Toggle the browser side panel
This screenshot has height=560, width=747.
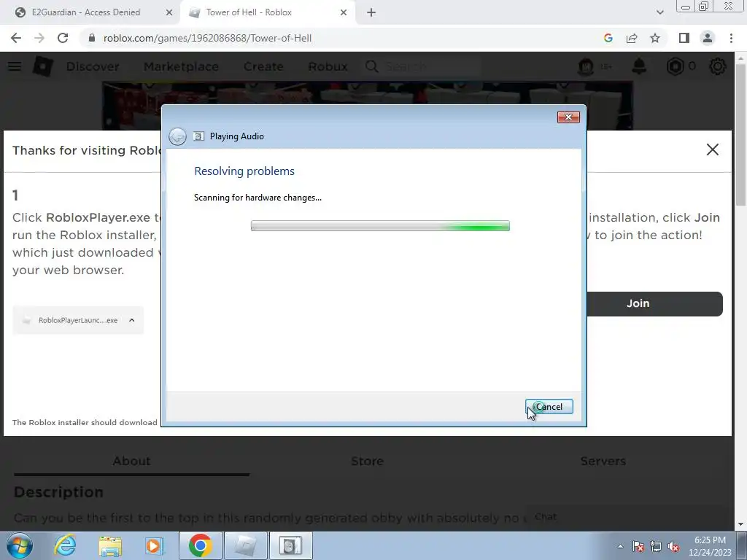(684, 38)
